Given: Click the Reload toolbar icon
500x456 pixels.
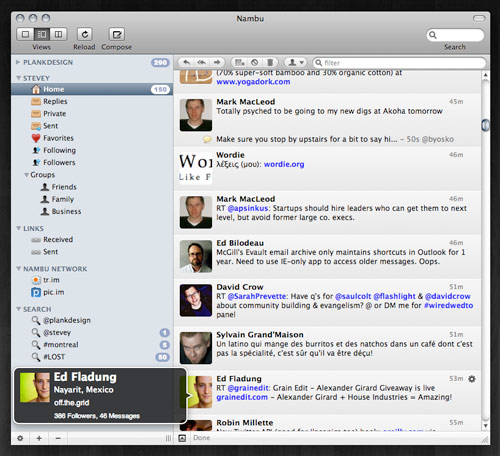Looking at the screenshot, I should (x=85, y=34).
